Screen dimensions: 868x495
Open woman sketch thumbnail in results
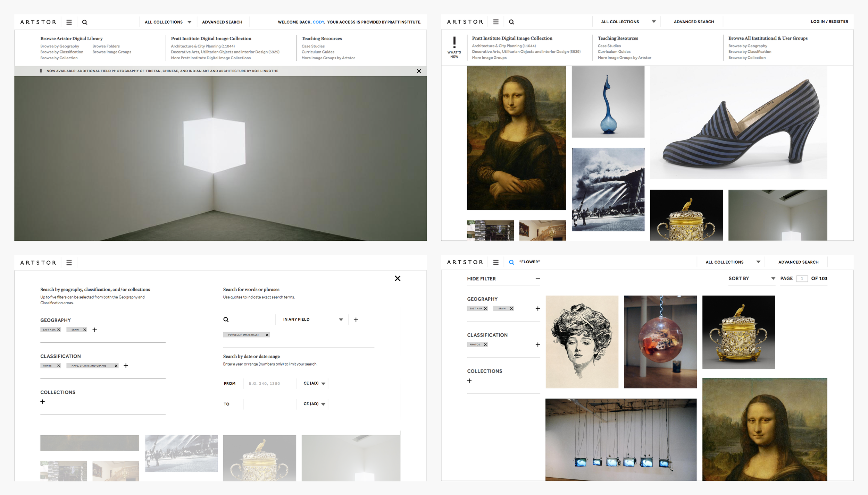click(x=582, y=342)
